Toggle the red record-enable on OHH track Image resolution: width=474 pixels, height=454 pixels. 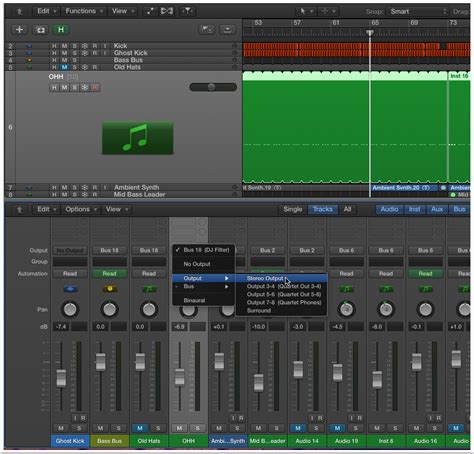(x=95, y=88)
